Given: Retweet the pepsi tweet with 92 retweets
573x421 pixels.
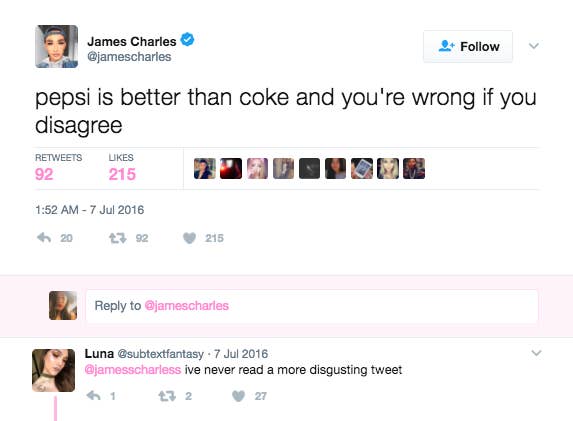Looking at the screenshot, I should pos(118,238).
